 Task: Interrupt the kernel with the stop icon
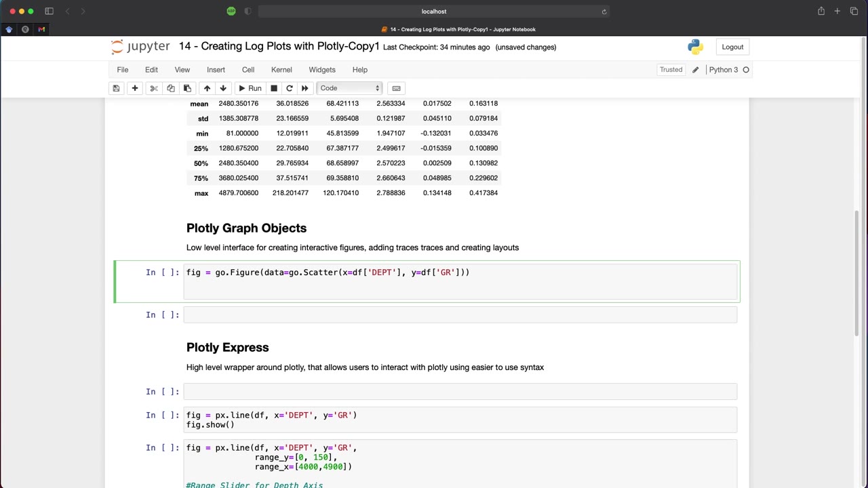point(274,88)
